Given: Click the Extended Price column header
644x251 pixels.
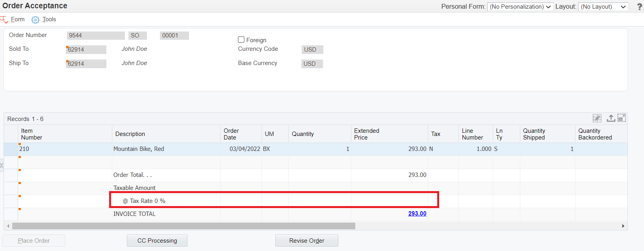Looking at the screenshot, I should [390, 134].
